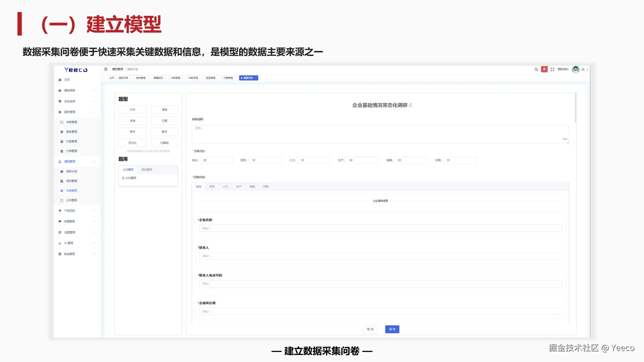The height and width of the screenshot is (362, 644).
Task: Add a 单选 question type
Action: 164,110
